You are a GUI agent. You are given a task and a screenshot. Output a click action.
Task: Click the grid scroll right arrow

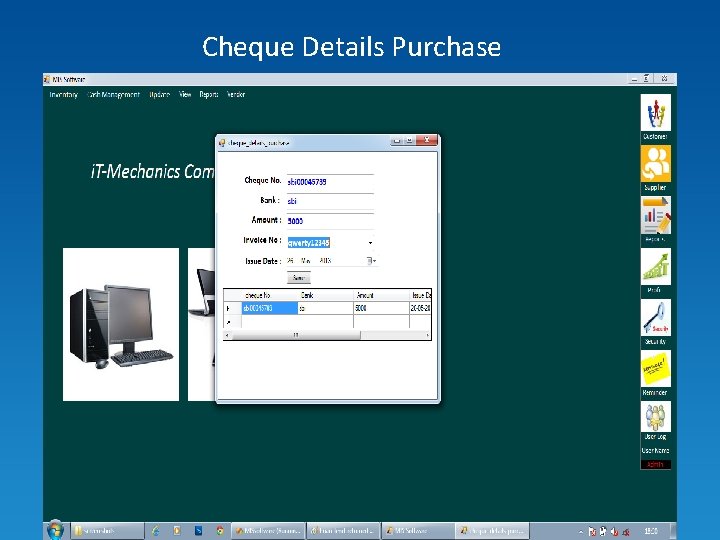[427, 335]
